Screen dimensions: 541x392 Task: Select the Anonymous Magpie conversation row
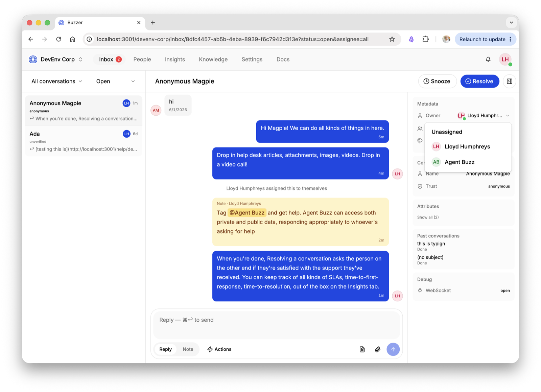point(84,111)
